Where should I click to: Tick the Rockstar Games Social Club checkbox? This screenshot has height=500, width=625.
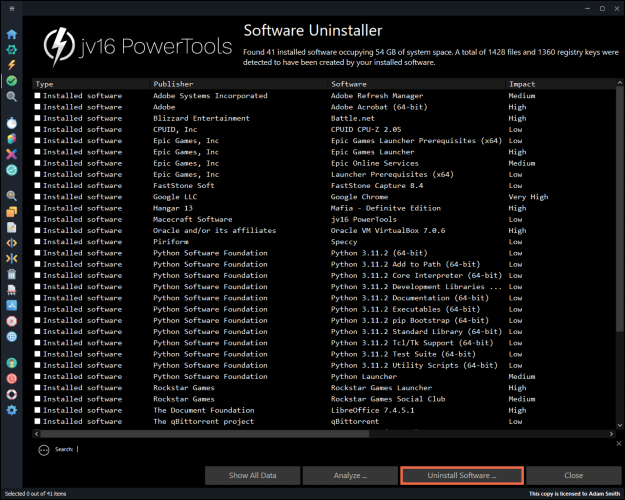pos(37,399)
